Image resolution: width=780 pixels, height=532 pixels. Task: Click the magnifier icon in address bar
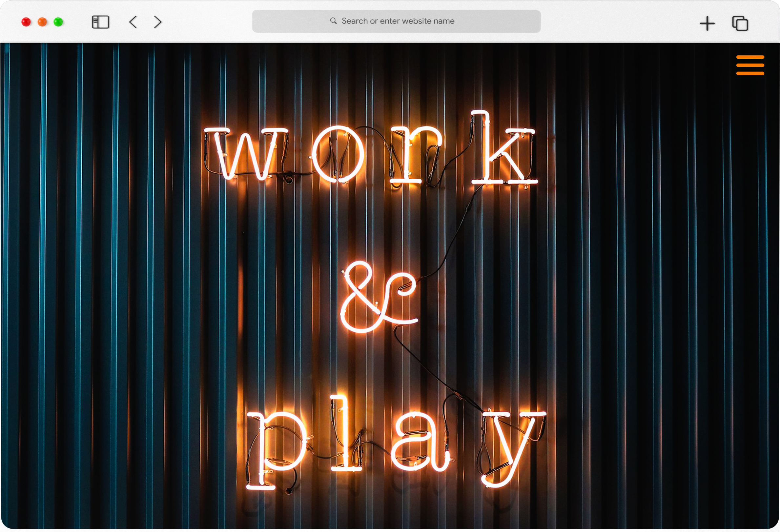[333, 21]
